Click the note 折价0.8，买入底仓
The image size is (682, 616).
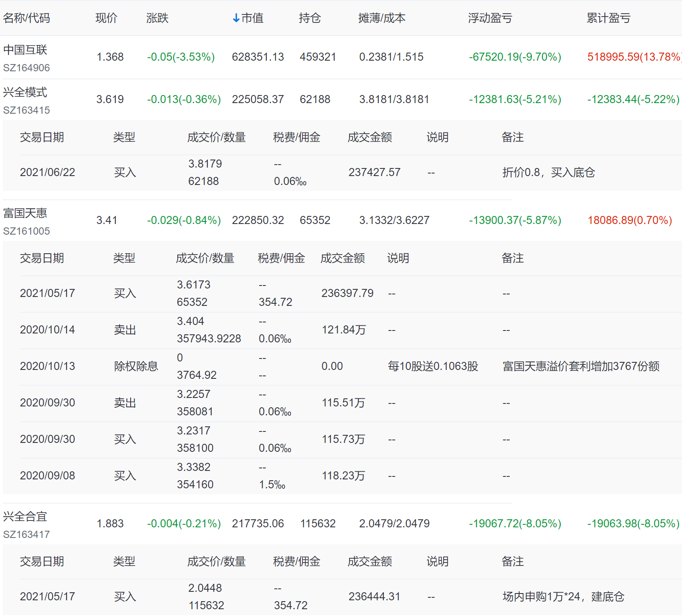click(549, 172)
